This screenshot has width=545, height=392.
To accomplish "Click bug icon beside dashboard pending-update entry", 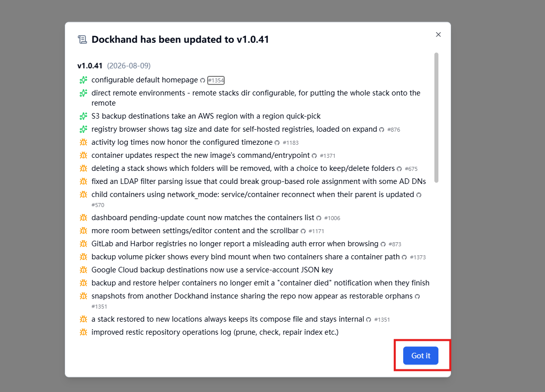I will (83, 218).
